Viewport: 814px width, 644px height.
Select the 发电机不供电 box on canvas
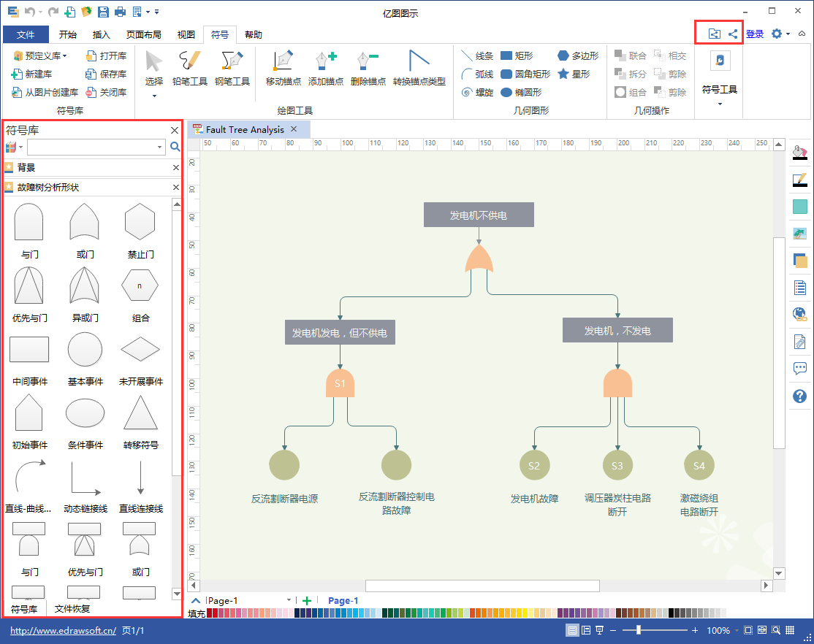click(x=479, y=215)
